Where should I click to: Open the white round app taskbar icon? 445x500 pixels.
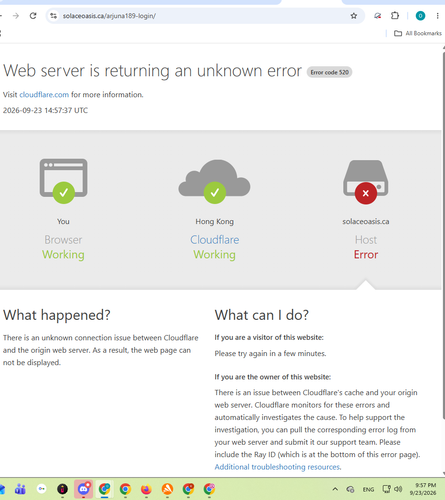42,489
